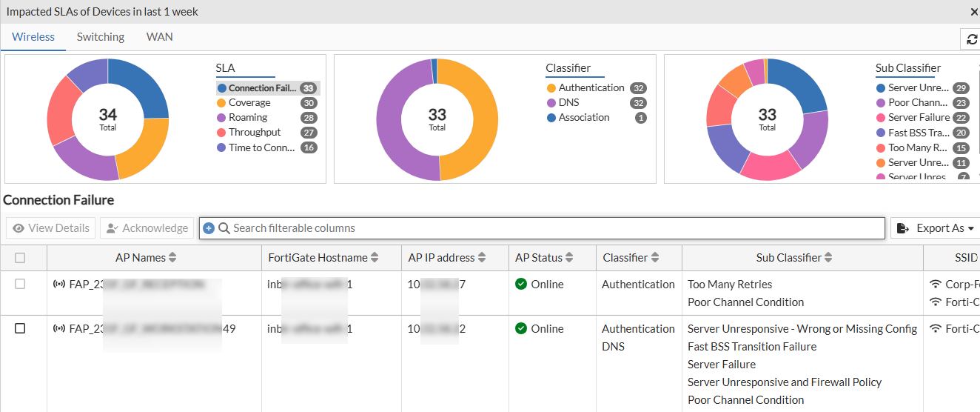Switch to the Switching tab

(101, 37)
